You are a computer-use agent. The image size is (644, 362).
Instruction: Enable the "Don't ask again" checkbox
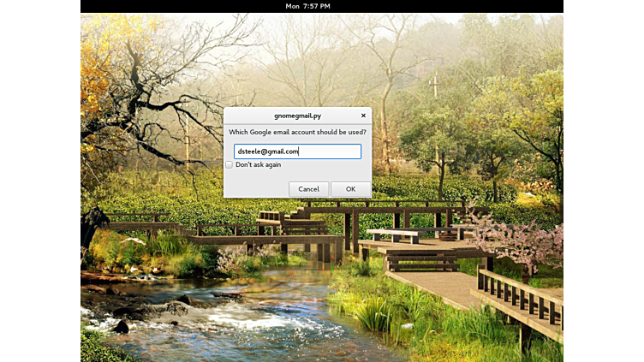coord(230,164)
